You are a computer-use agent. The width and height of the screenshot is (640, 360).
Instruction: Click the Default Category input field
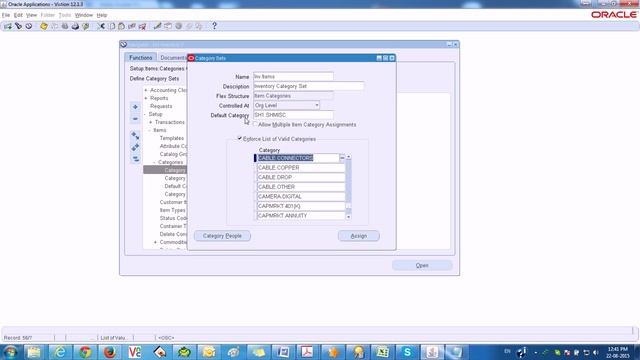tap(293, 115)
